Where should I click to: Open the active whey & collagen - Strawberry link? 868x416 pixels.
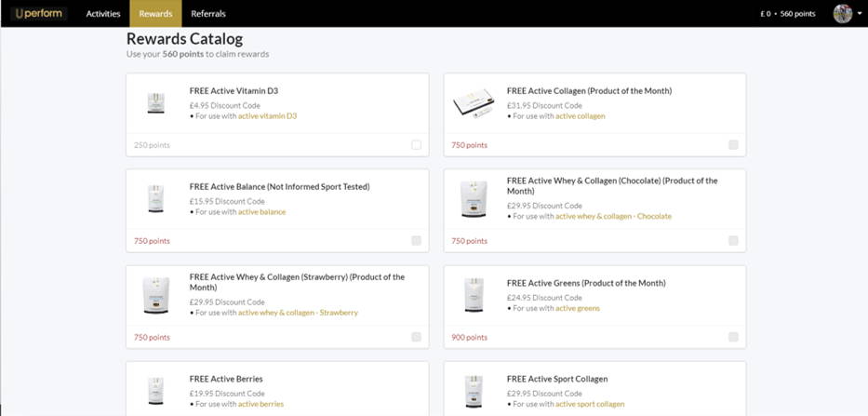(298, 313)
